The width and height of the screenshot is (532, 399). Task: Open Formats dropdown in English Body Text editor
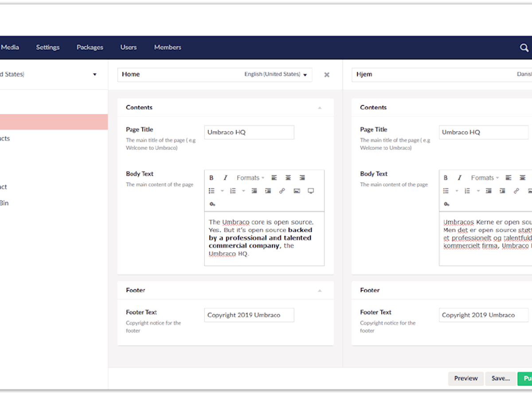[250, 178]
